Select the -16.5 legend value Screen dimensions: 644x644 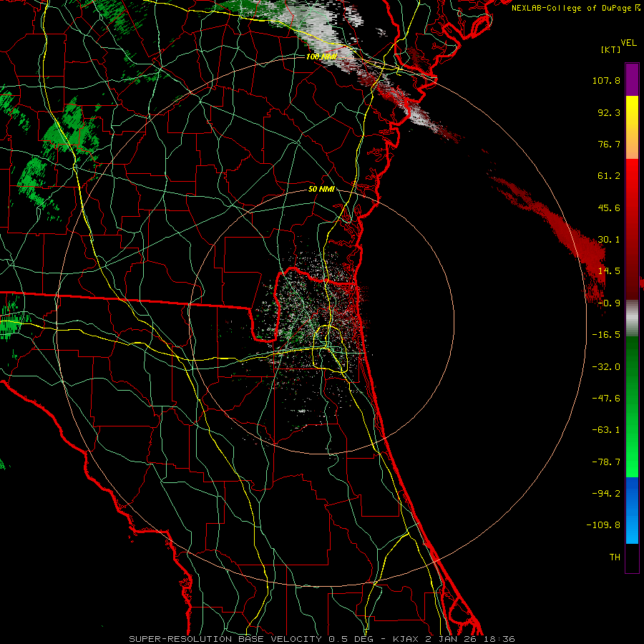click(x=606, y=335)
